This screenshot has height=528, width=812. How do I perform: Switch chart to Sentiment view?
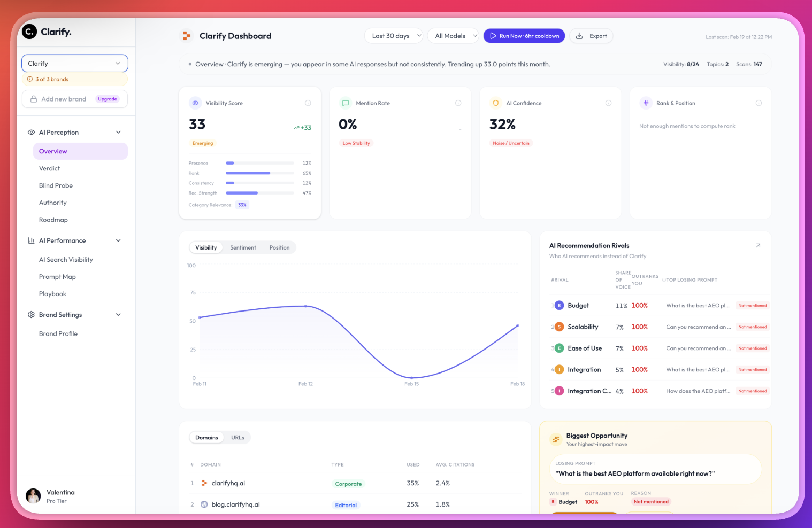pos(243,247)
